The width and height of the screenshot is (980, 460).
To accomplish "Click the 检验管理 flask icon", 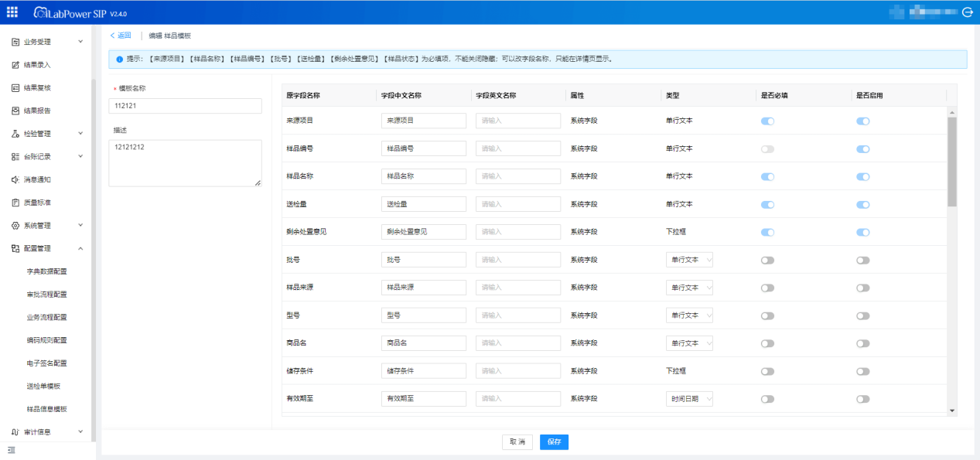I will point(15,134).
